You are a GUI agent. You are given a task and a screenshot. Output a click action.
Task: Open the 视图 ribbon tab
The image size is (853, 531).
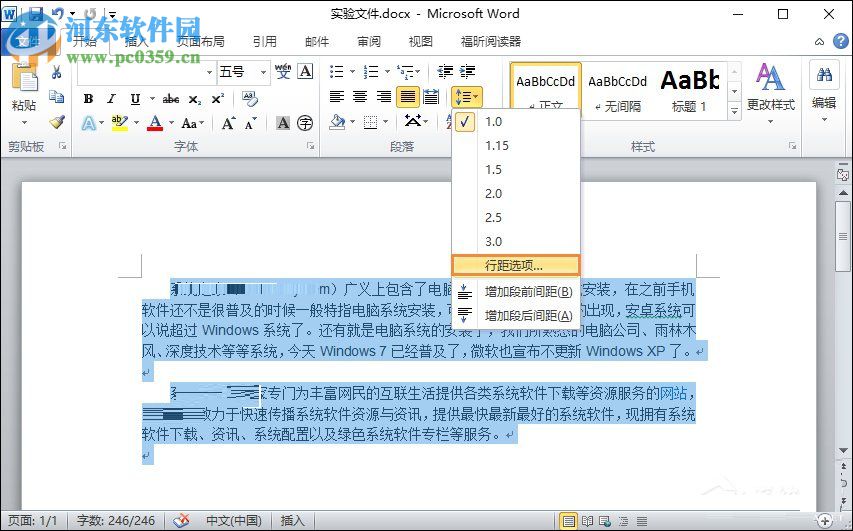421,41
